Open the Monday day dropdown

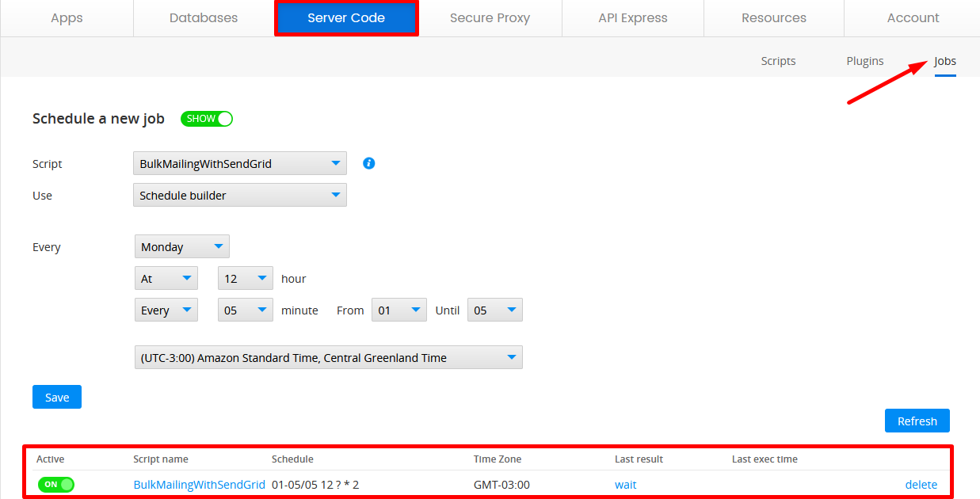[x=182, y=246]
